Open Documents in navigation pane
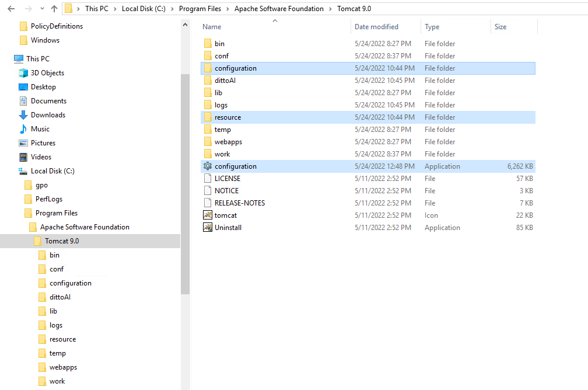The image size is (588, 390). pyautogui.click(x=48, y=101)
